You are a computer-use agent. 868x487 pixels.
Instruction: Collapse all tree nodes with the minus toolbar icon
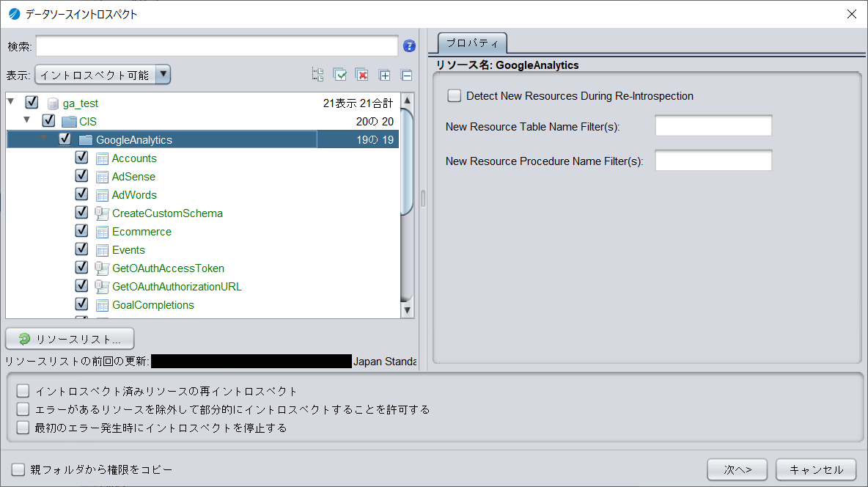[406, 75]
